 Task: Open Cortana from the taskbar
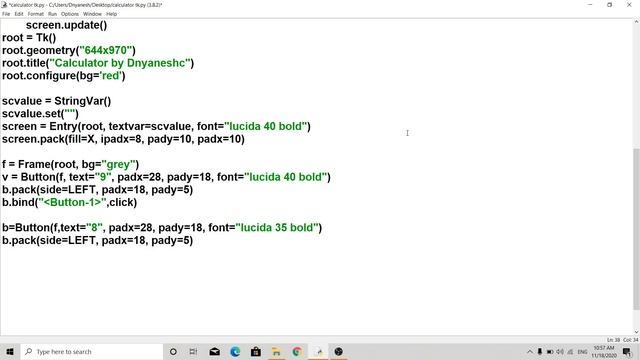pyautogui.click(x=173, y=351)
